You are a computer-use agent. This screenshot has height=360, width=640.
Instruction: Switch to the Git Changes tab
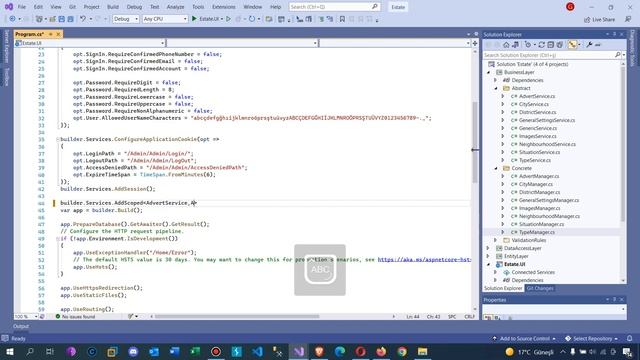(x=540, y=288)
